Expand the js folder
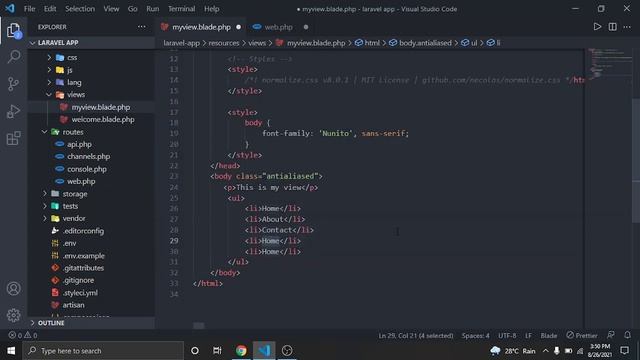Screen dimensions: 640x360 click(91, 70)
